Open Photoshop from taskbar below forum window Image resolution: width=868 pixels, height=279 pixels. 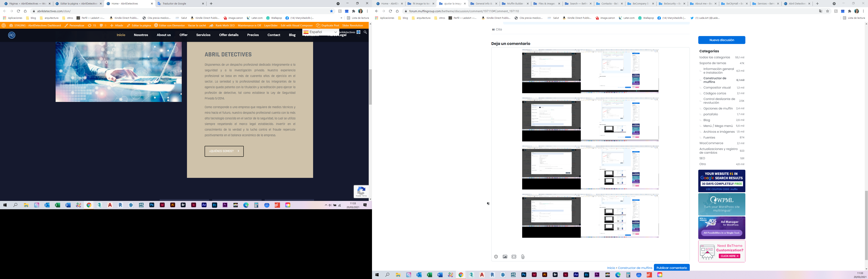[x=524, y=275]
